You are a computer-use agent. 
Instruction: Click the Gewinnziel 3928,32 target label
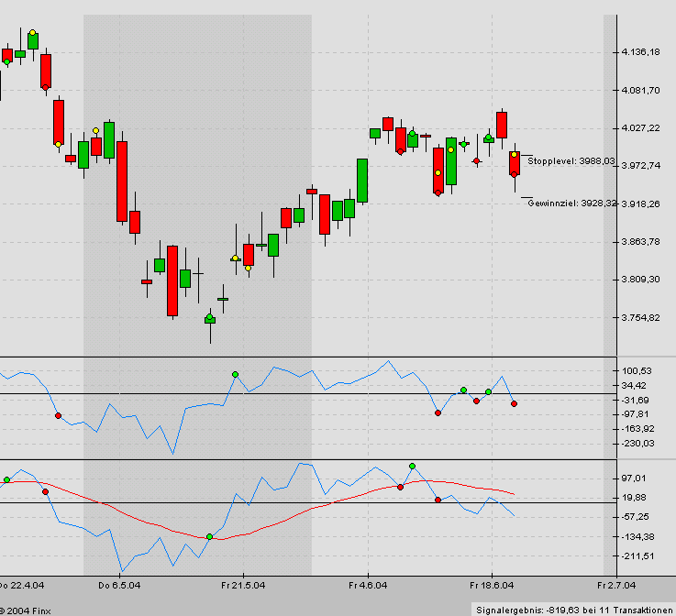(x=571, y=203)
